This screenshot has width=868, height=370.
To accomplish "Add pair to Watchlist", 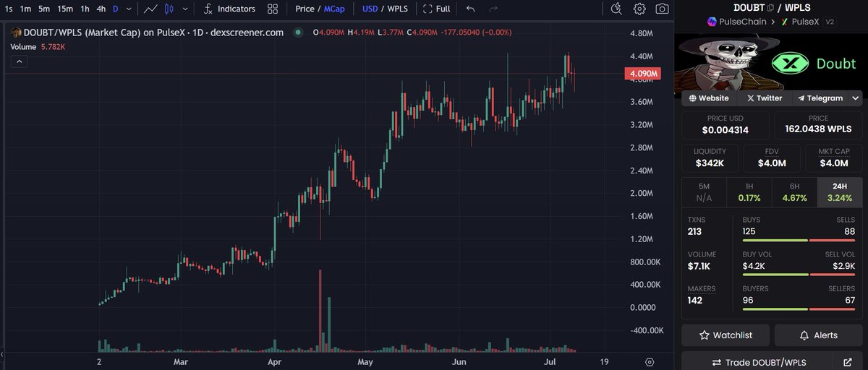I will [x=726, y=335].
